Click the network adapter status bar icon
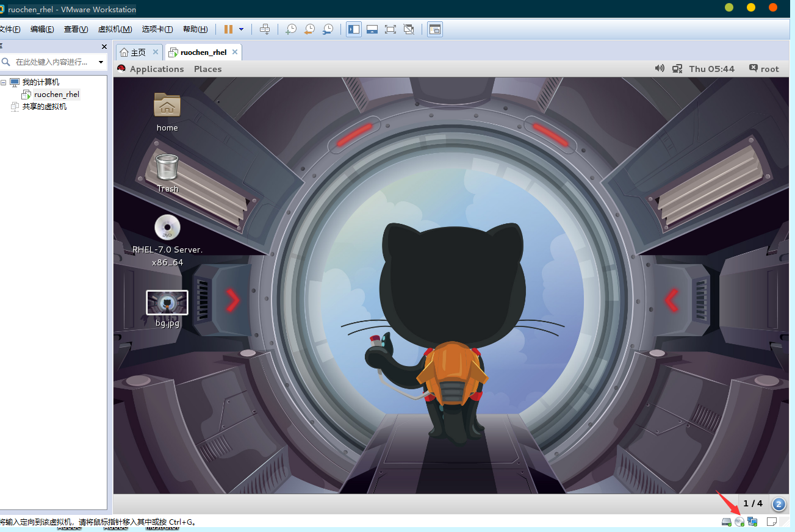Screen dimensions: 795x532 752,522
